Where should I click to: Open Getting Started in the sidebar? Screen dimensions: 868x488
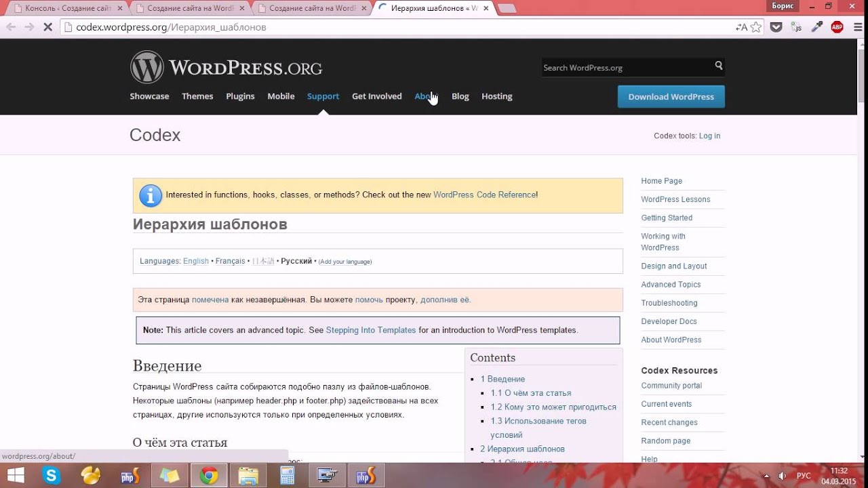point(667,218)
